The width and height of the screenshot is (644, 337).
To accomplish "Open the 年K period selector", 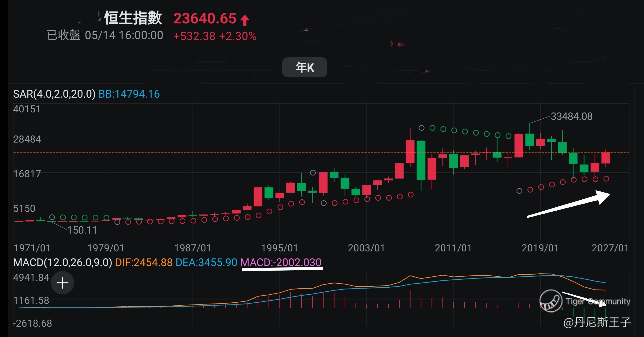I will 305,67.
